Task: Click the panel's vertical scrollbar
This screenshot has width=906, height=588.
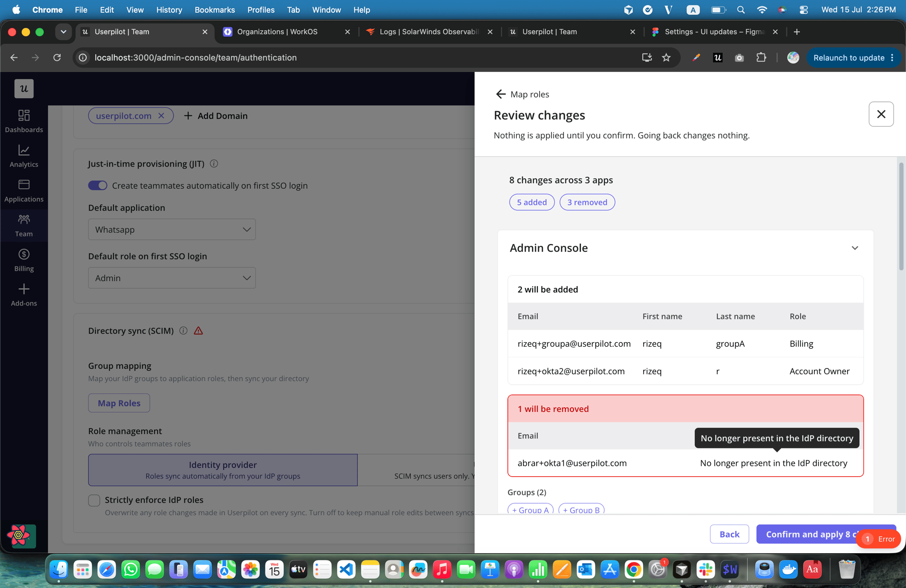Action: [x=901, y=216]
